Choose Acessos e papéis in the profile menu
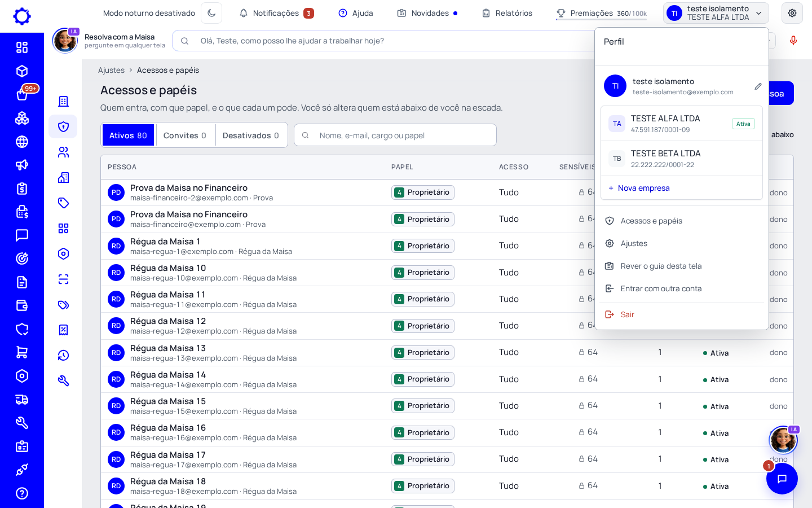 pyautogui.click(x=682, y=221)
